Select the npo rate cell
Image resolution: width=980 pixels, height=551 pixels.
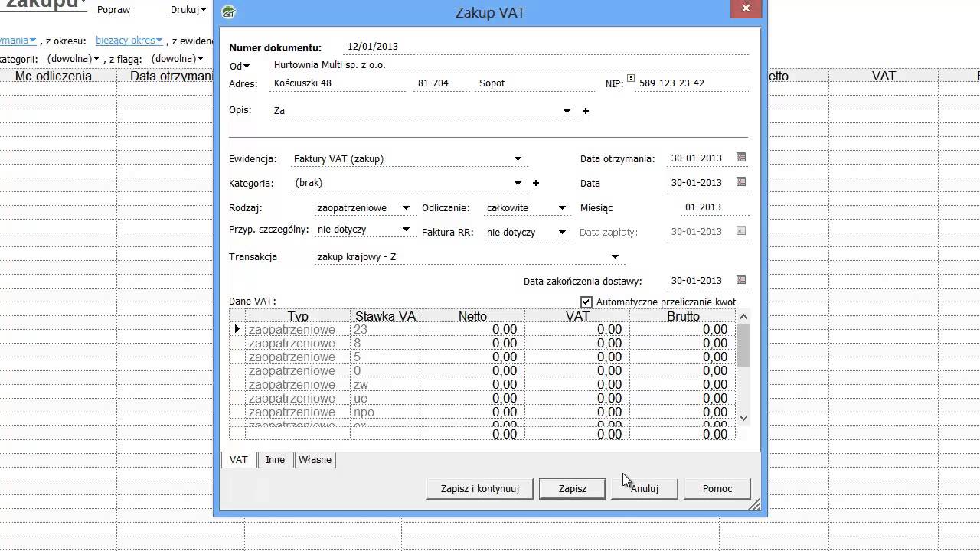(385, 412)
